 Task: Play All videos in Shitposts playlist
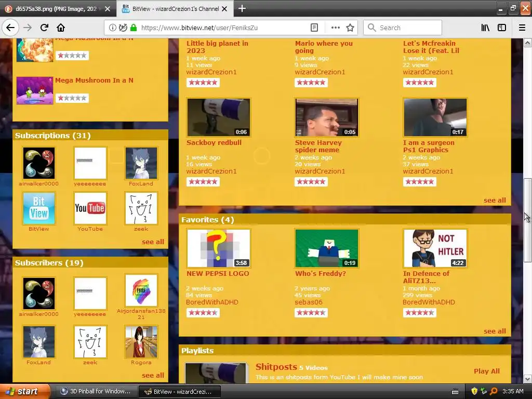pyautogui.click(x=486, y=371)
